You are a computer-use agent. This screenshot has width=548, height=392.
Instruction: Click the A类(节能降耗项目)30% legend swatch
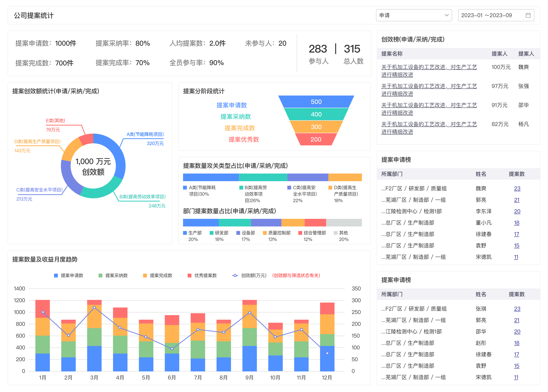185,188
